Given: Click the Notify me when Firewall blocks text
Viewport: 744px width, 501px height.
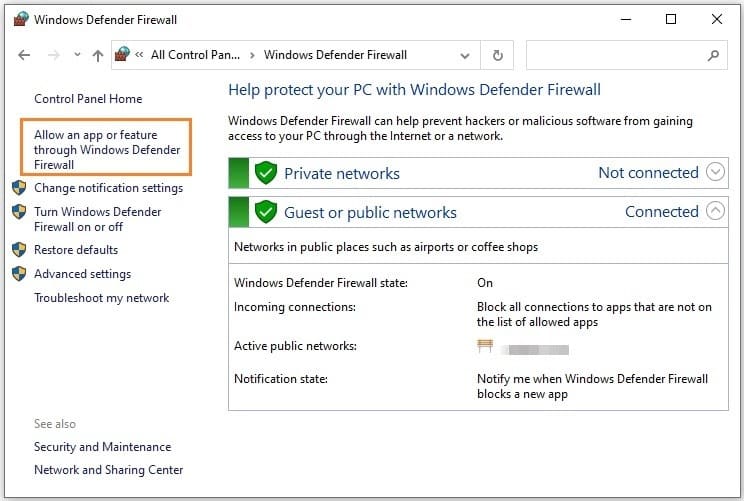Looking at the screenshot, I should coord(592,387).
